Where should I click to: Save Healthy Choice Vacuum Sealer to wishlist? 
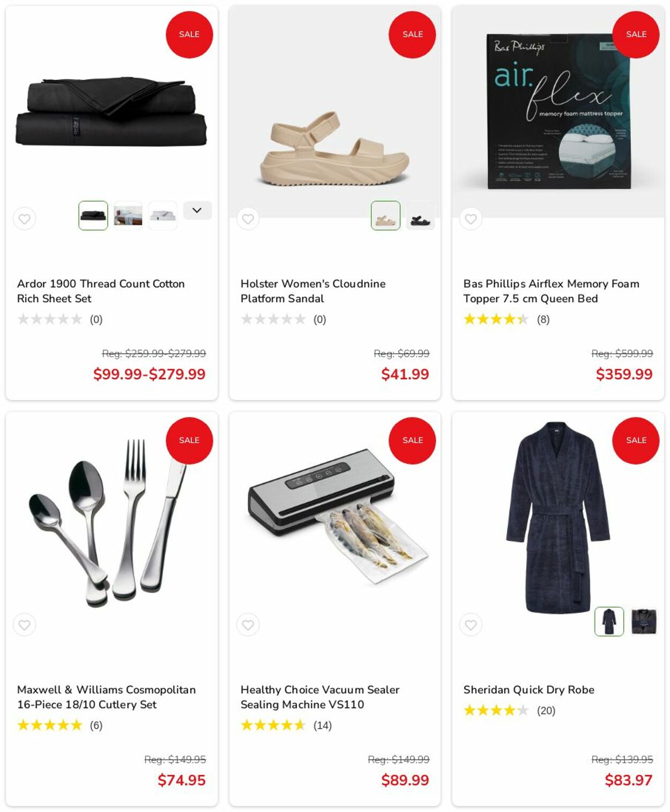248,625
